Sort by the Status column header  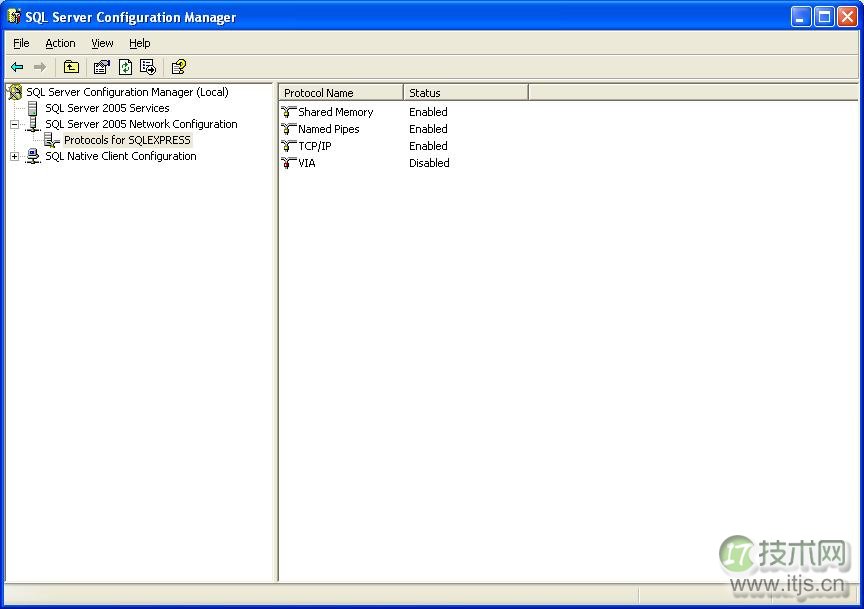pos(466,93)
